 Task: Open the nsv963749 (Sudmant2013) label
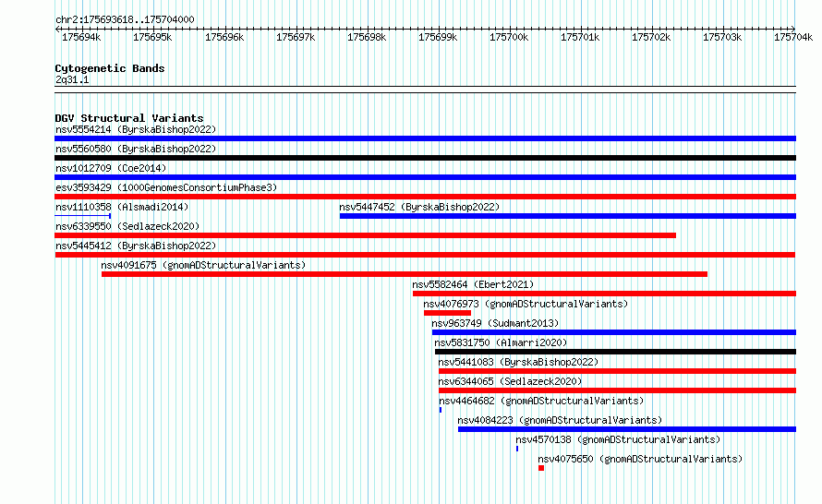495,323
